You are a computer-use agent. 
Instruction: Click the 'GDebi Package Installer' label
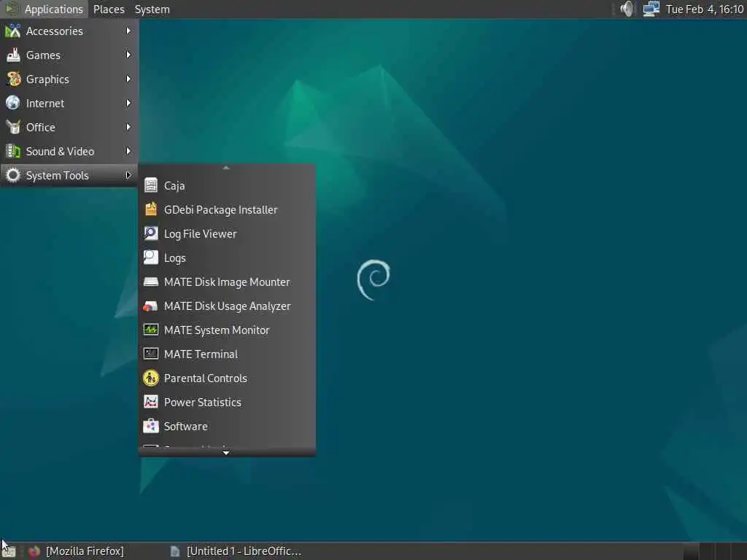pos(220,210)
